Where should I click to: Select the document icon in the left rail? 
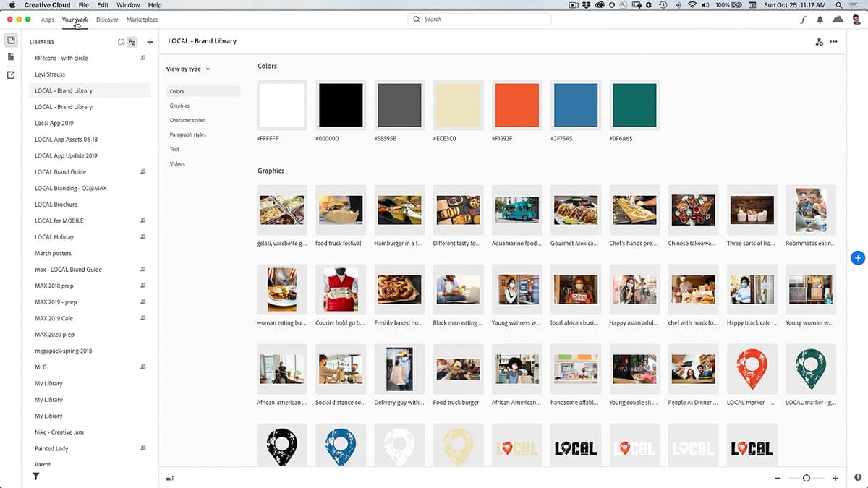click(x=11, y=56)
